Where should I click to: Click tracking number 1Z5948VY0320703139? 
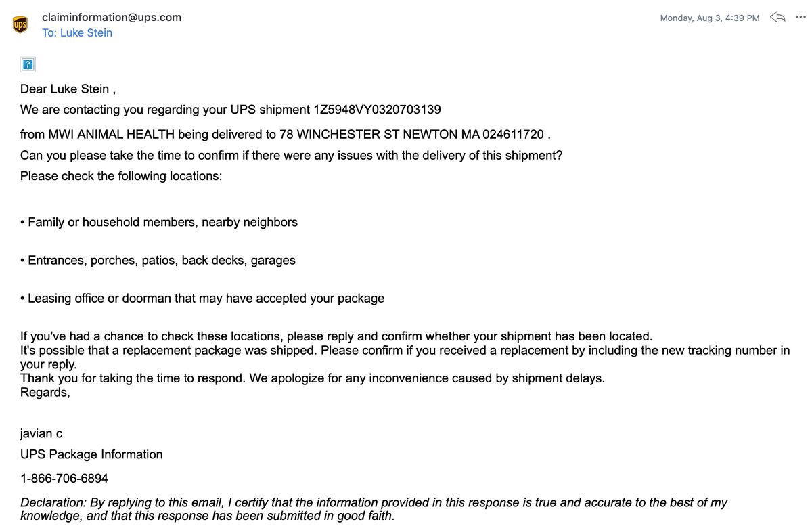tap(377, 110)
